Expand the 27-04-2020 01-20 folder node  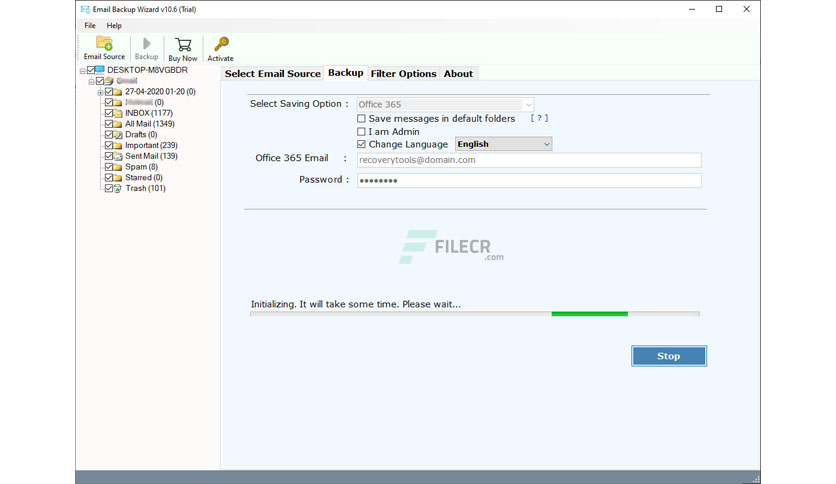tap(100, 92)
